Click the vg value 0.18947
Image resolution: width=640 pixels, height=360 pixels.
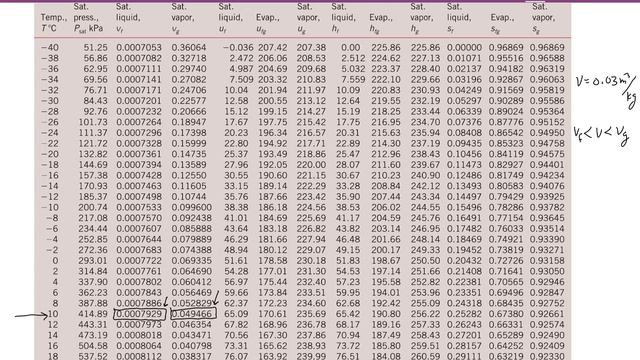189,122
